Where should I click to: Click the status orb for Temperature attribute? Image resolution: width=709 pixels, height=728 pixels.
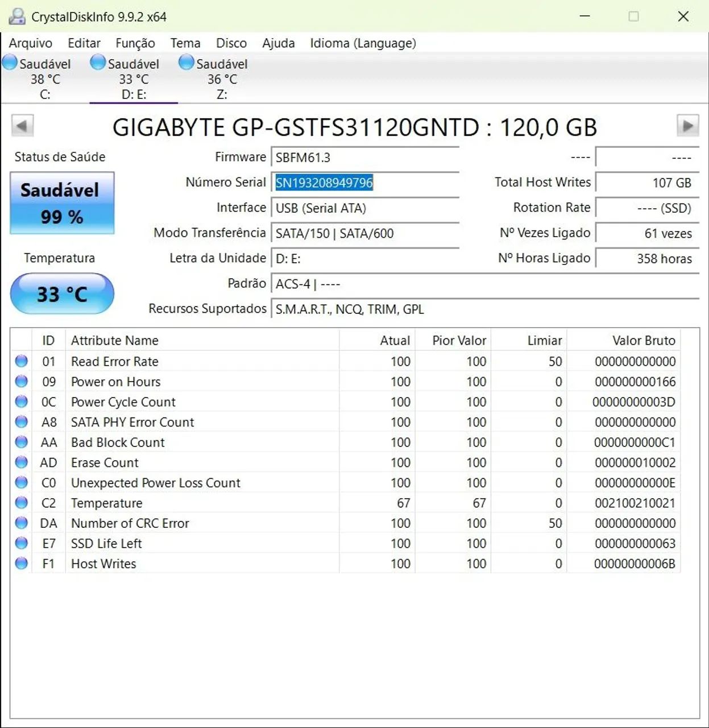coord(22,503)
